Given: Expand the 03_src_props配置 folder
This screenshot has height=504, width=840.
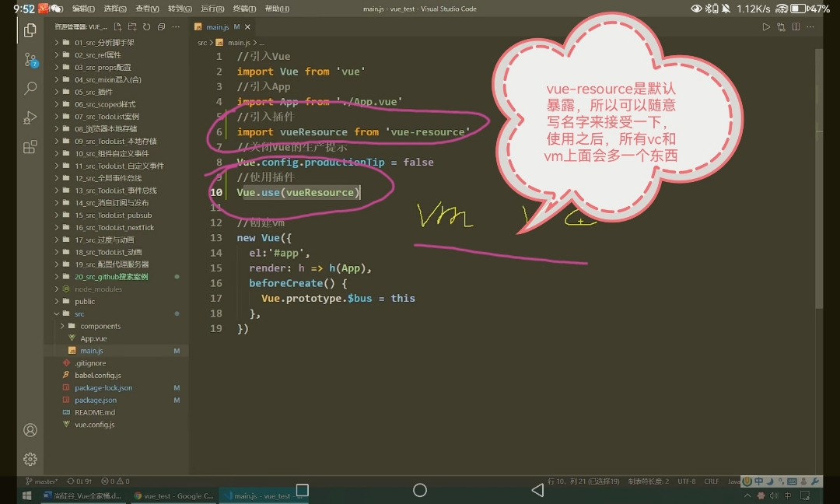Looking at the screenshot, I should pos(116,67).
